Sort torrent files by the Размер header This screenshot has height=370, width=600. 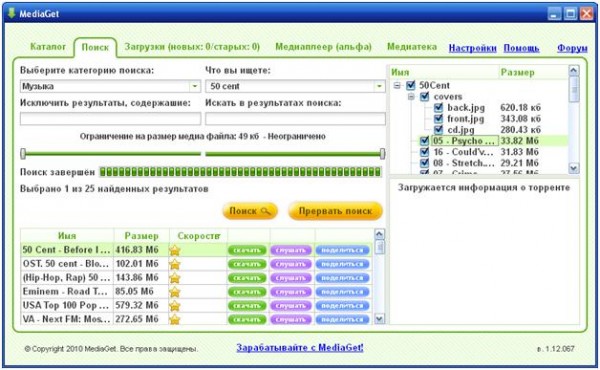533,72
